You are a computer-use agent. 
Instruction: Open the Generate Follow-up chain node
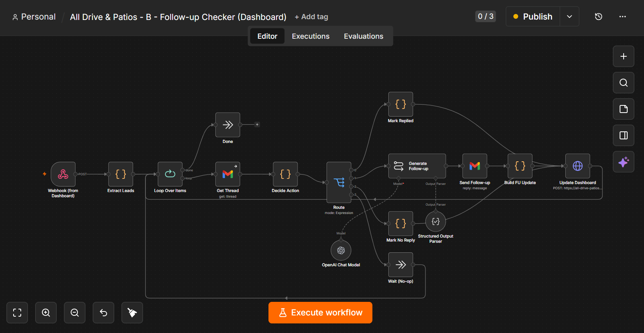(x=417, y=166)
